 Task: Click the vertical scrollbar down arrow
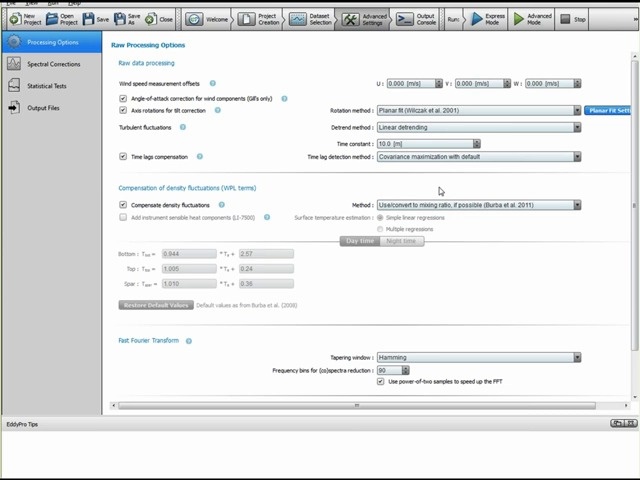point(634,397)
